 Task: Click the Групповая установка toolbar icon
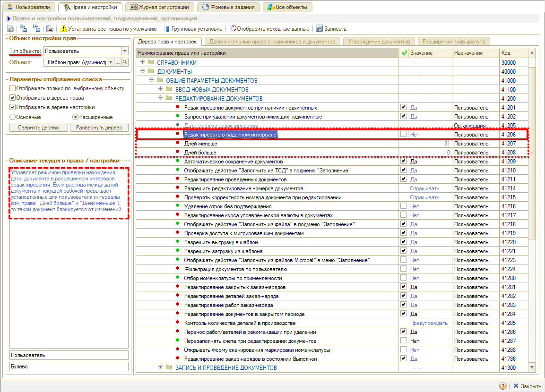click(x=167, y=29)
